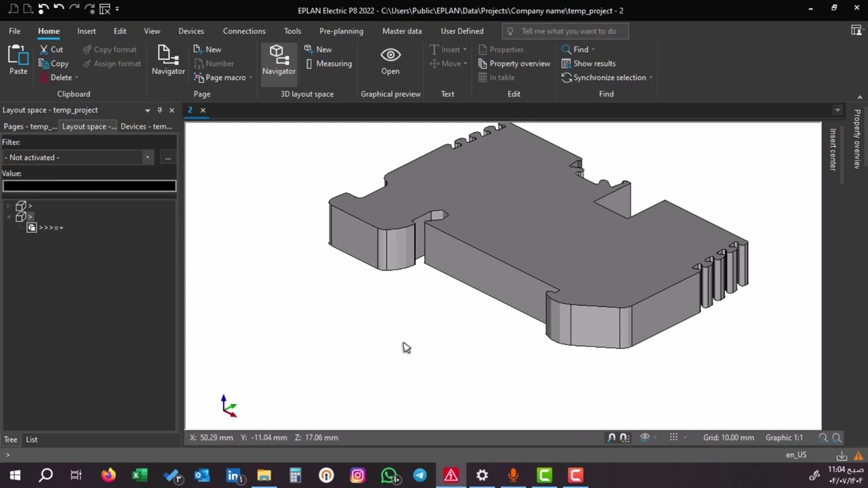Click the Measuring tool

[x=328, y=64]
